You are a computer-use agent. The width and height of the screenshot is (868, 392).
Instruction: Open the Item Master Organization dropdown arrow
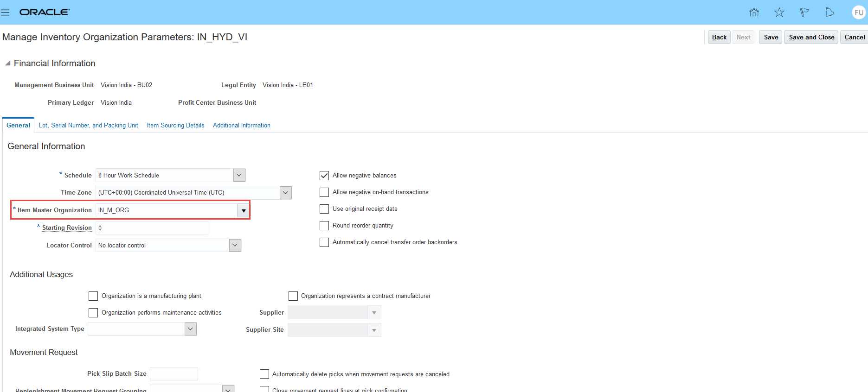pyautogui.click(x=244, y=210)
